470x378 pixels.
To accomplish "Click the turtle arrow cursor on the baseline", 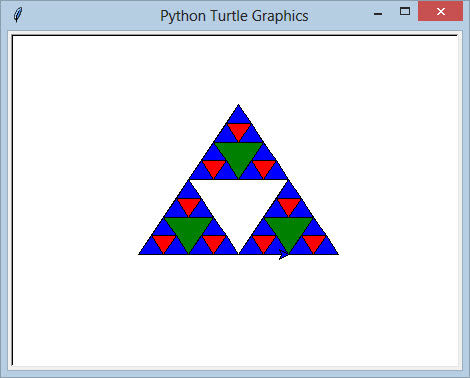I will click(284, 255).
